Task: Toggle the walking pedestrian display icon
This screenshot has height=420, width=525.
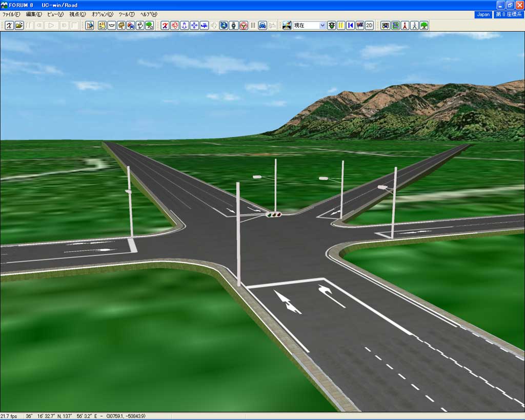Action: tap(414, 26)
